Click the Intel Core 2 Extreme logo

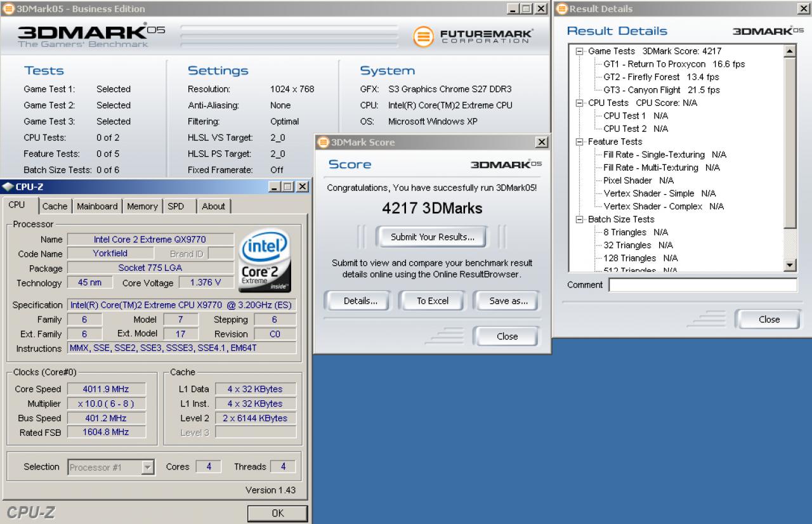[265, 262]
